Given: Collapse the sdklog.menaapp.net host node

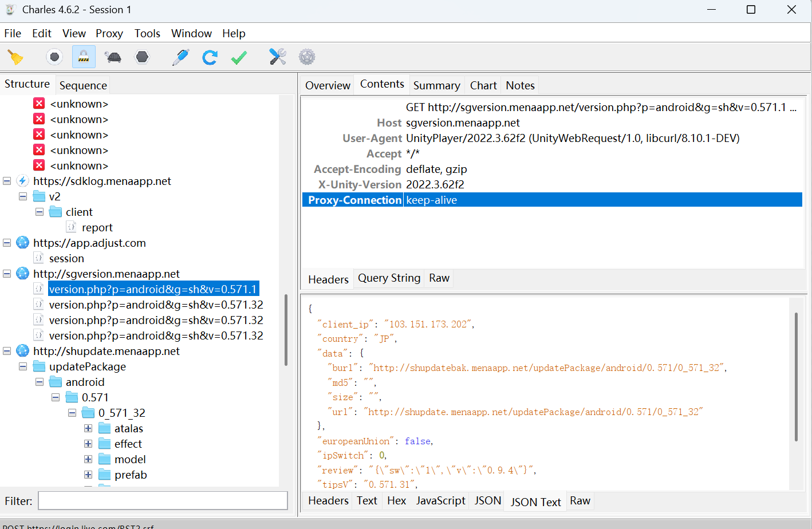Looking at the screenshot, I should (7, 181).
